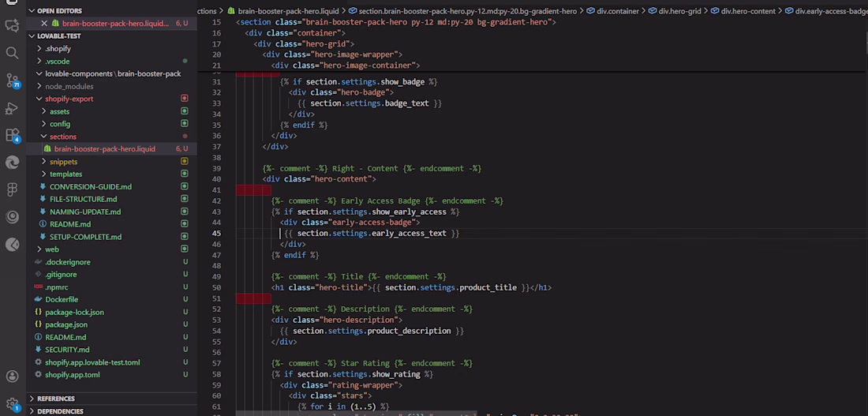Click the white circle icon above Accounts

point(12,244)
